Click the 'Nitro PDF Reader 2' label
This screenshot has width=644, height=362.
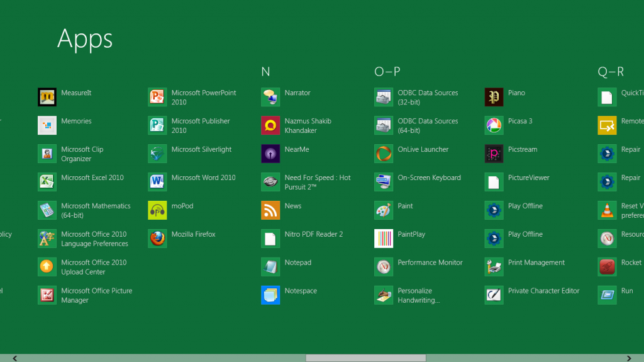pos(314,234)
